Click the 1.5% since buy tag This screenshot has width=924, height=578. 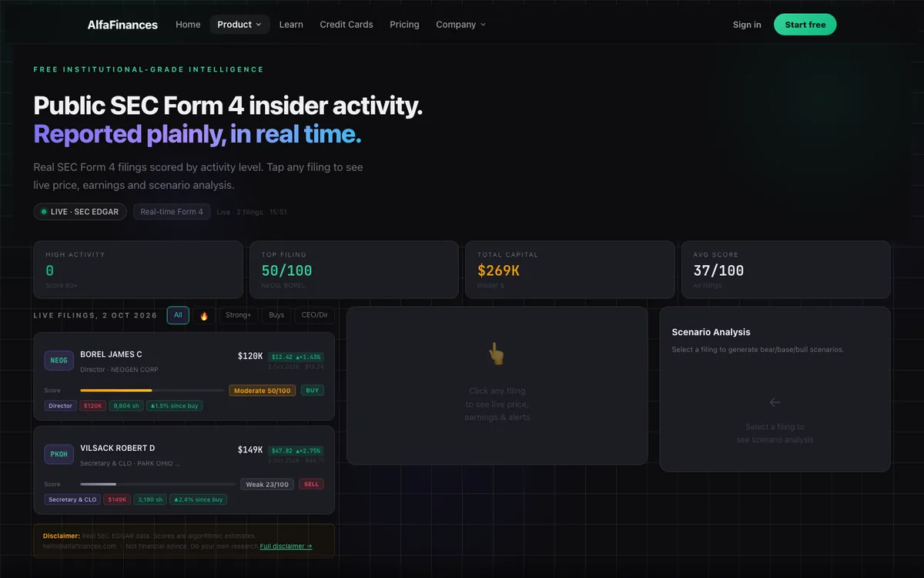click(x=175, y=405)
